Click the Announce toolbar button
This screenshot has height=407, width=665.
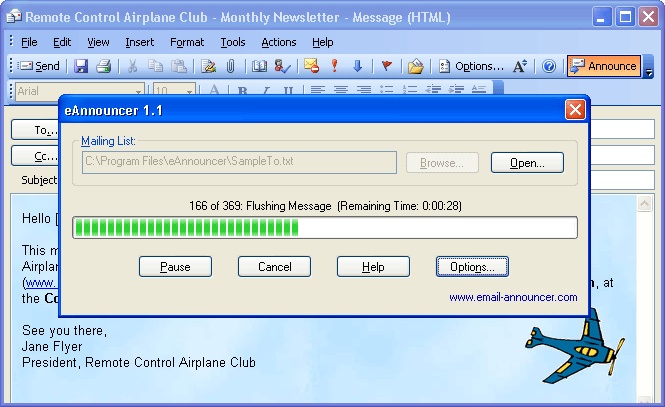coord(604,66)
